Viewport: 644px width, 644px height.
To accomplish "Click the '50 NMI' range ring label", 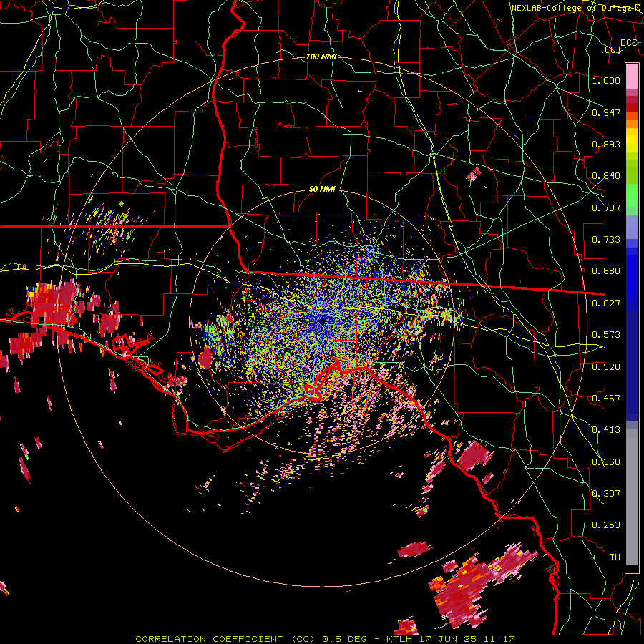I will (x=322, y=190).
